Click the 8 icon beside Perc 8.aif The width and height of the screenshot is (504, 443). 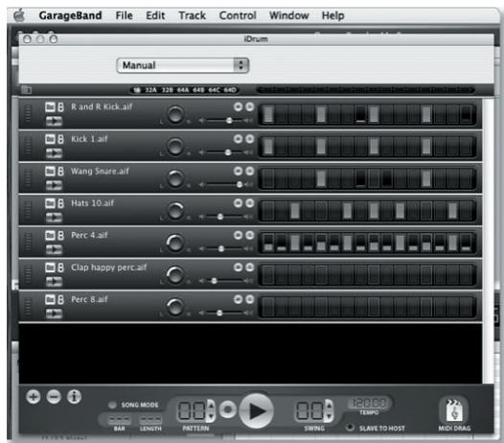[60, 299]
